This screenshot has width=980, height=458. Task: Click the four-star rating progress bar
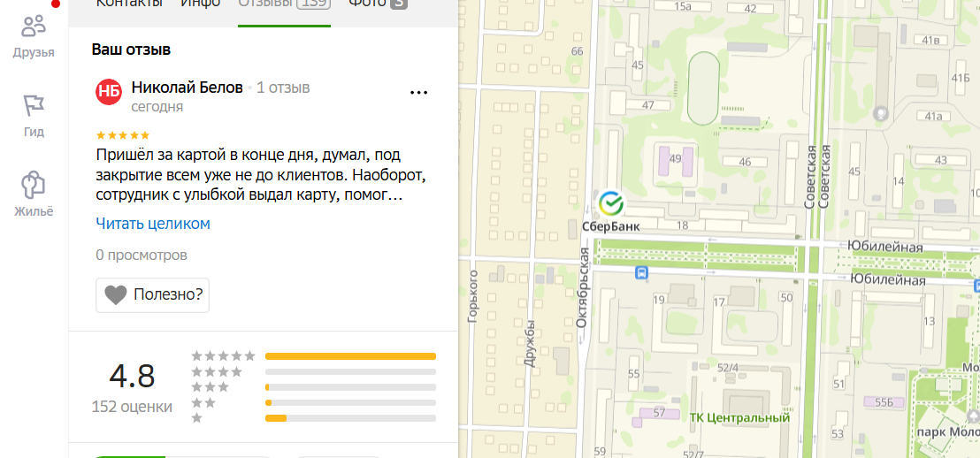[x=350, y=371]
